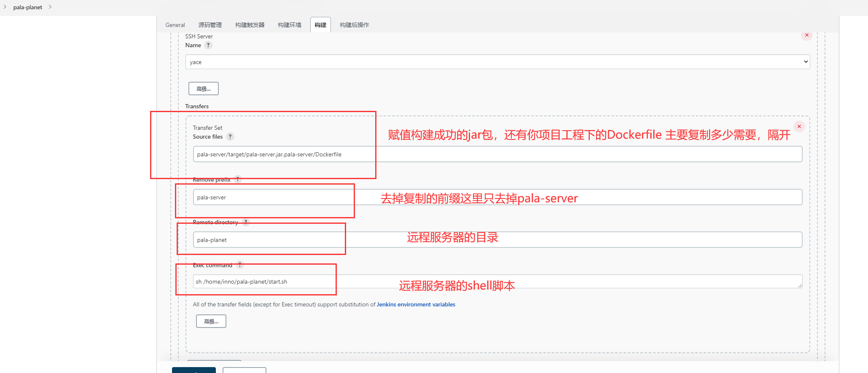Focus the Remote directory field with pala-planet
This screenshot has width=868, height=373.
click(497, 240)
